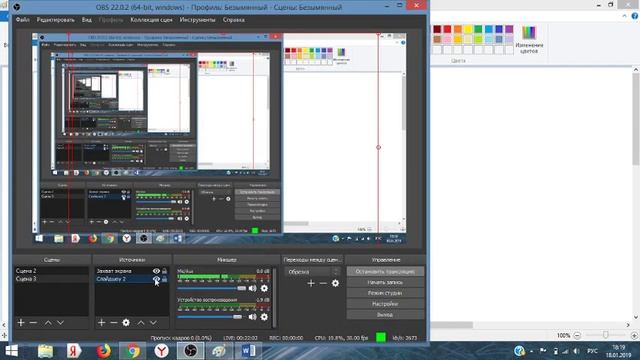Open Word from the taskbar
This screenshot has width=640, height=360.
(x=249, y=351)
